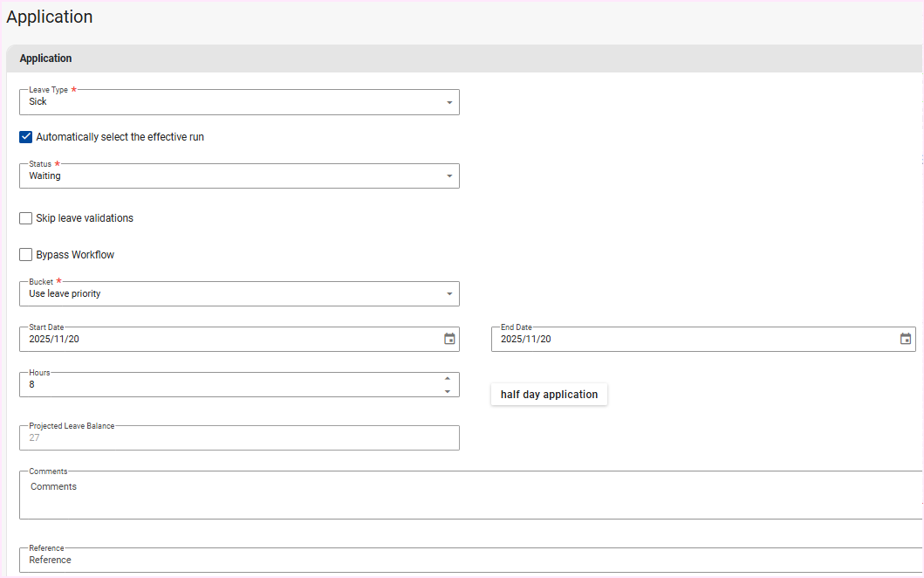Enable Skip leave validations checkbox

(x=26, y=218)
